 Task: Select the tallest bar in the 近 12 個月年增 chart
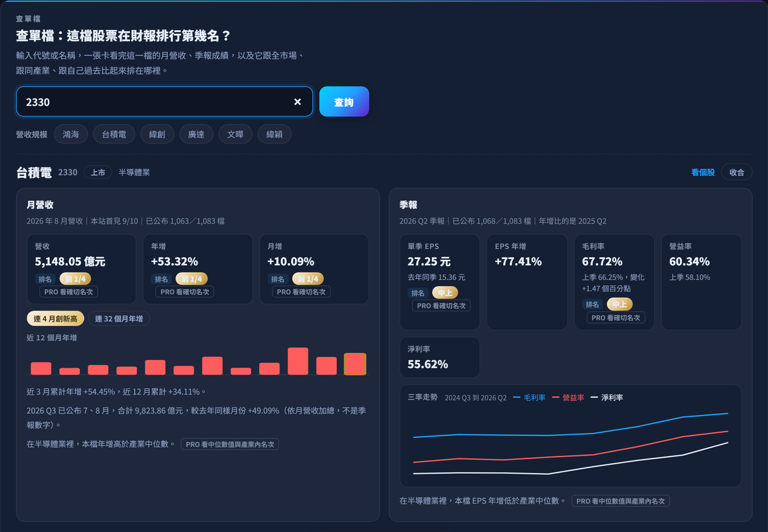[x=298, y=361]
